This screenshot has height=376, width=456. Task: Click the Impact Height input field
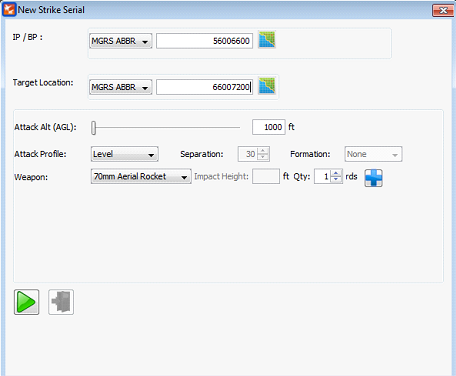[266, 176]
